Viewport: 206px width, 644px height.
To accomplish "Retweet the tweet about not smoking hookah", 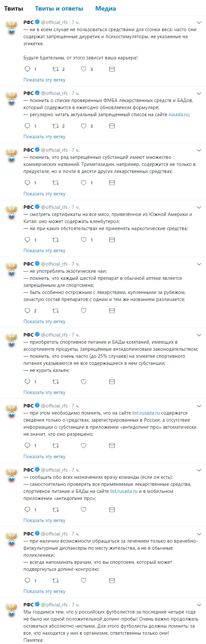I will (x=55, y=382).
